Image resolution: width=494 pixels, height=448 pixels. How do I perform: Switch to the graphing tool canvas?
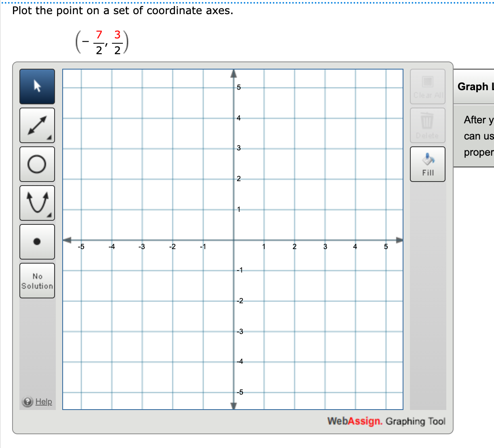tap(233, 239)
